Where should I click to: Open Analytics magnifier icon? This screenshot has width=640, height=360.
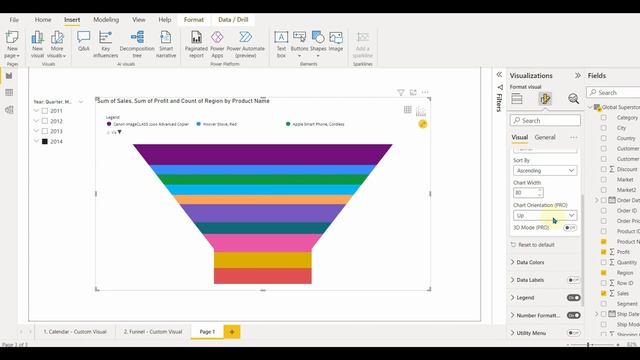pyautogui.click(x=573, y=99)
